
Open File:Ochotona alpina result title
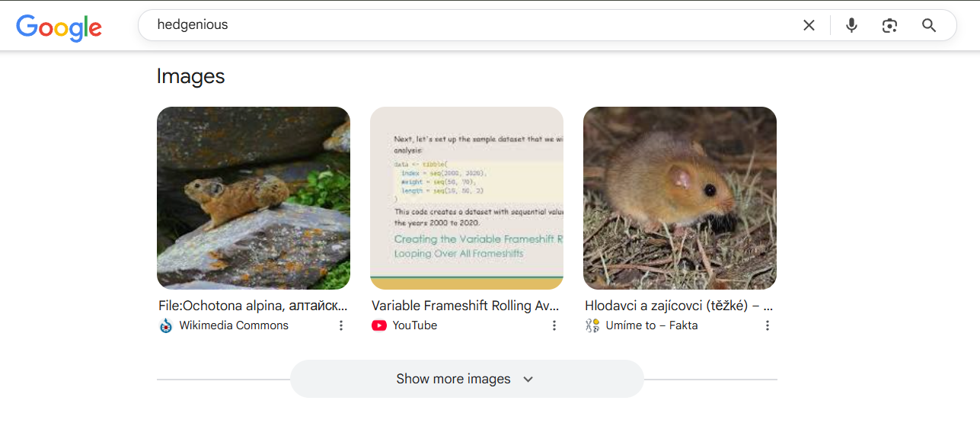[253, 306]
